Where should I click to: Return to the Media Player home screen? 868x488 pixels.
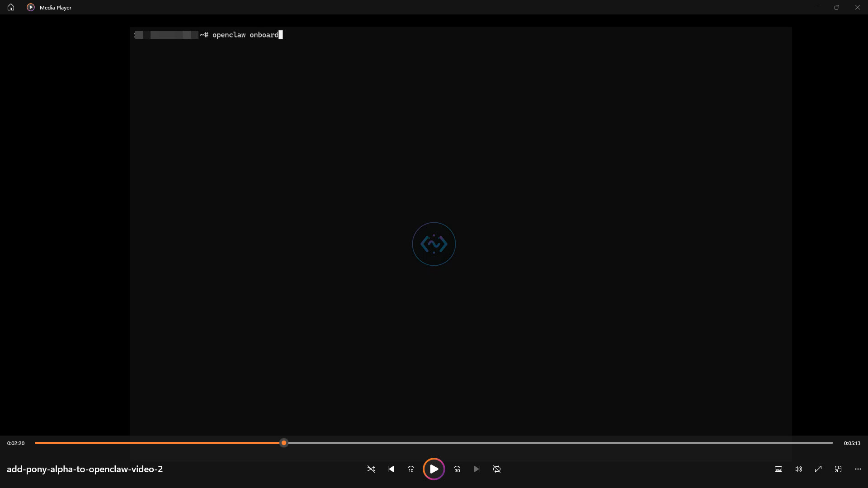pos(10,7)
